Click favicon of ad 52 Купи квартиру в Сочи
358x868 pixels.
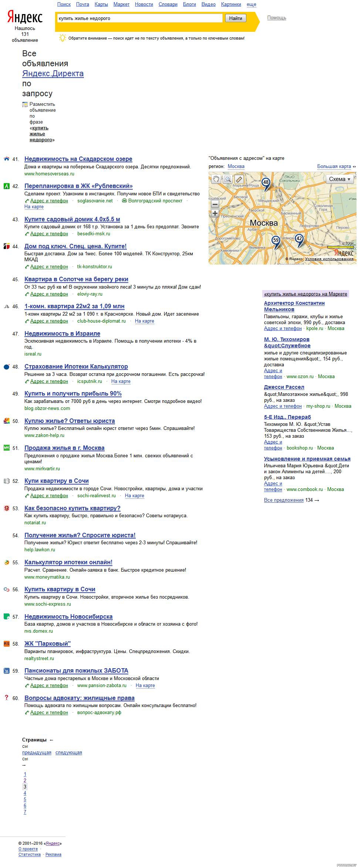pyautogui.click(x=6, y=481)
